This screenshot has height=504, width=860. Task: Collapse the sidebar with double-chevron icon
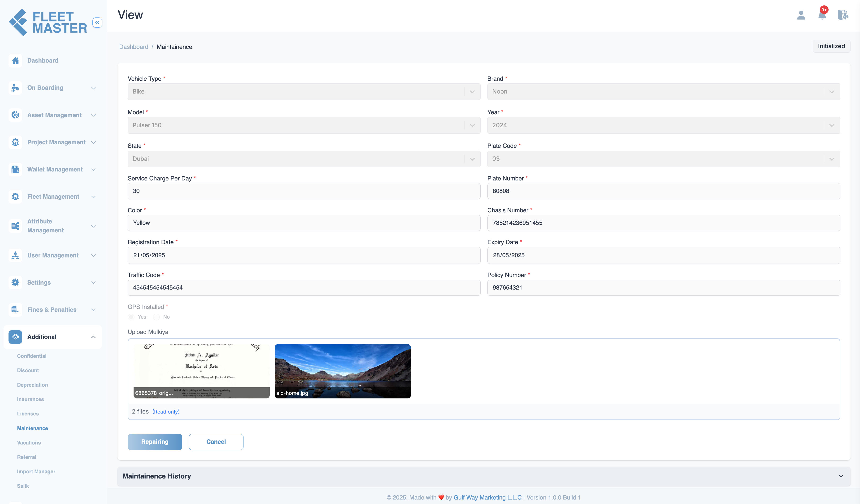[97, 22]
